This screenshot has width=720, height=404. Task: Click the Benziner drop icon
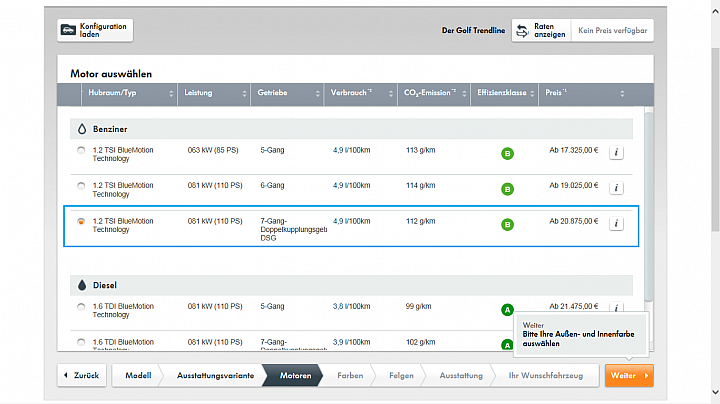82,129
